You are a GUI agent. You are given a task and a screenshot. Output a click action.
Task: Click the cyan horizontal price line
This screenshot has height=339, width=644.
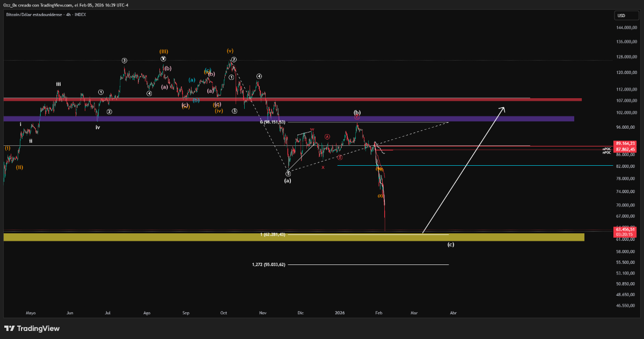[x=483, y=166]
